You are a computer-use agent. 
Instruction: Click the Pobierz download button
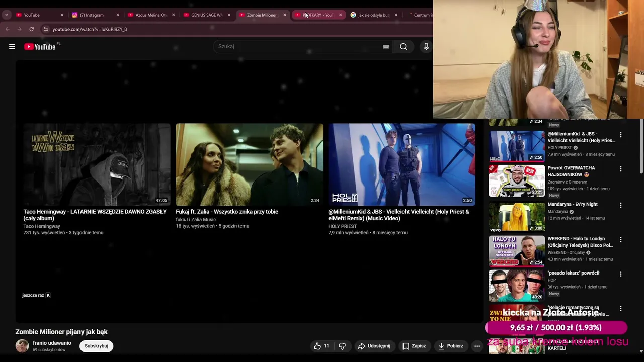pos(450,346)
